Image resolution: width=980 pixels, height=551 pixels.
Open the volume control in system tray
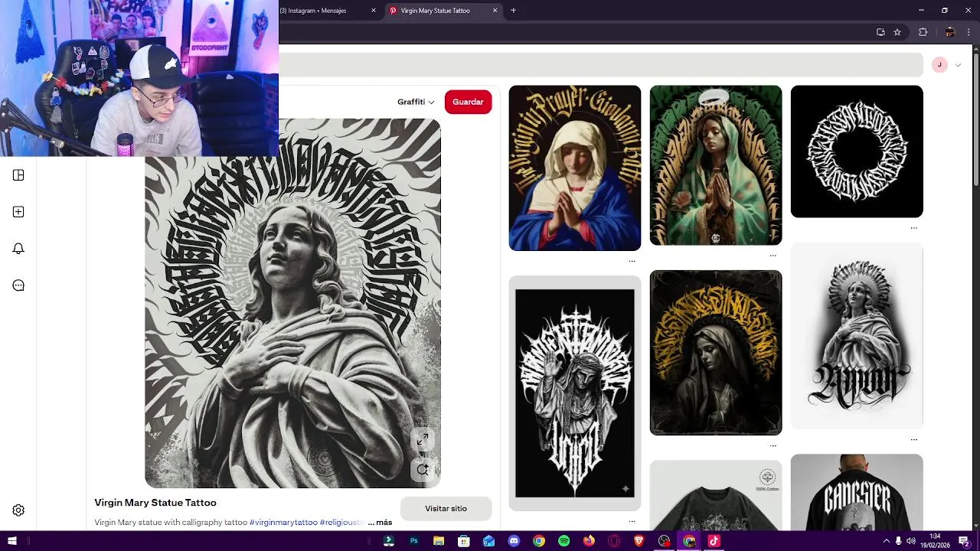(x=910, y=541)
